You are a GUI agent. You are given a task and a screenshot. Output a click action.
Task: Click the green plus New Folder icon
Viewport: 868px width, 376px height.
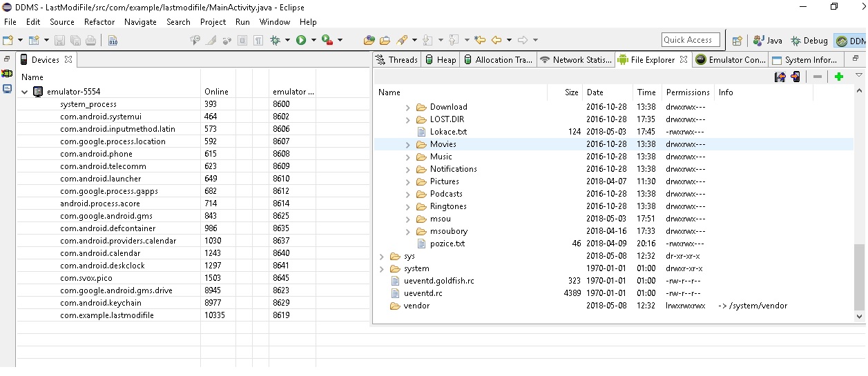(x=838, y=77)
